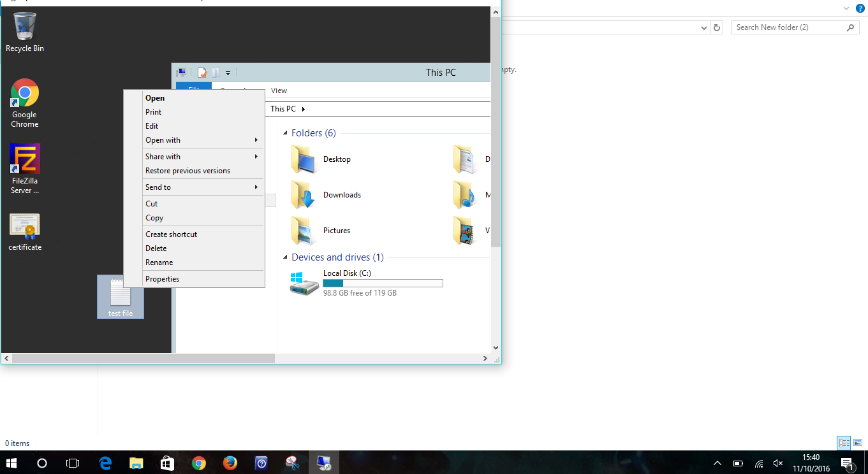Select Restore previous versions
This screenshot has width=868, height=474.
pos(187,170)
